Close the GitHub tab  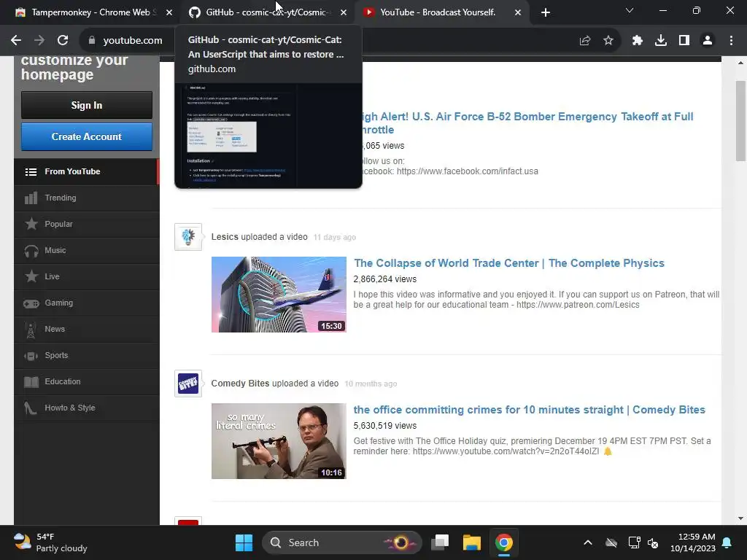(344, 12)
